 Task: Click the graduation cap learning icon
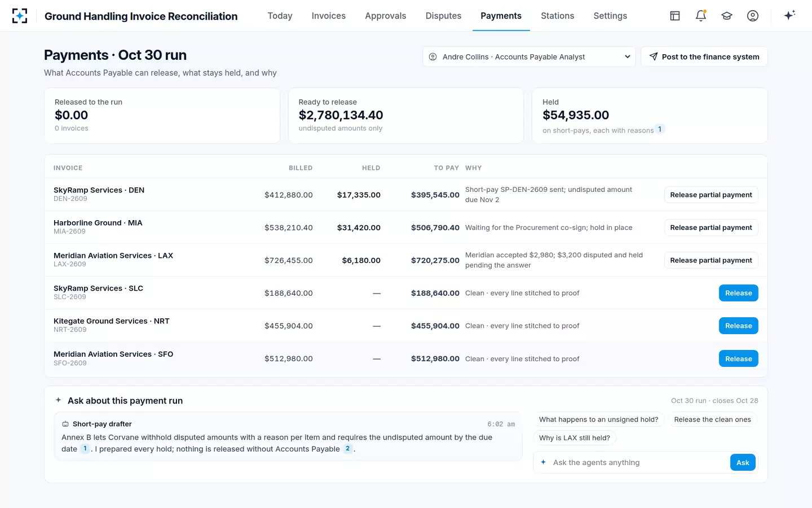tap(727, 16)
